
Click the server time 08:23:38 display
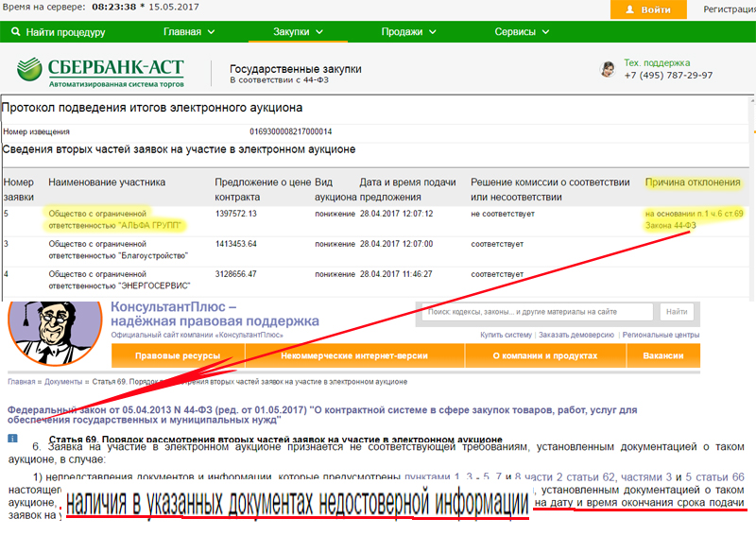click(x=113, y=7)
